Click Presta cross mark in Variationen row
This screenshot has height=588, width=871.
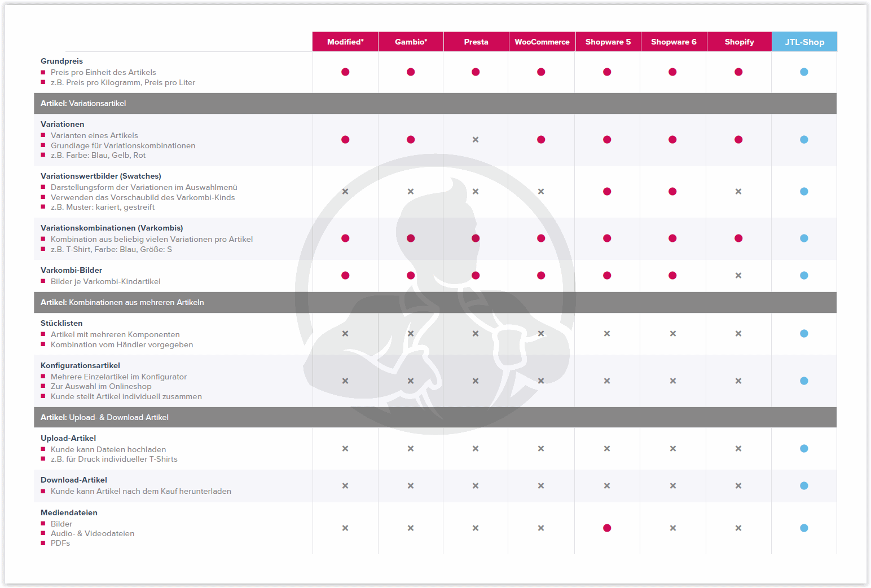coord(476,140)
